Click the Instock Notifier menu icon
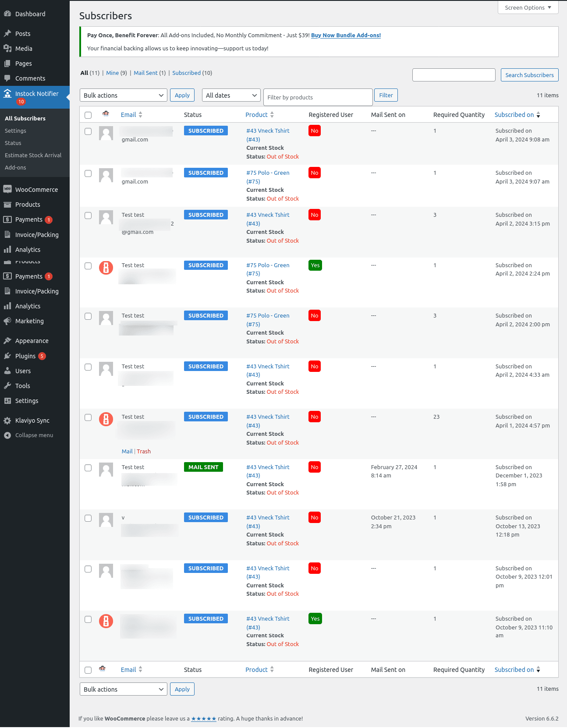This screenshot has height=728, width=567. (x=7, y=93)
